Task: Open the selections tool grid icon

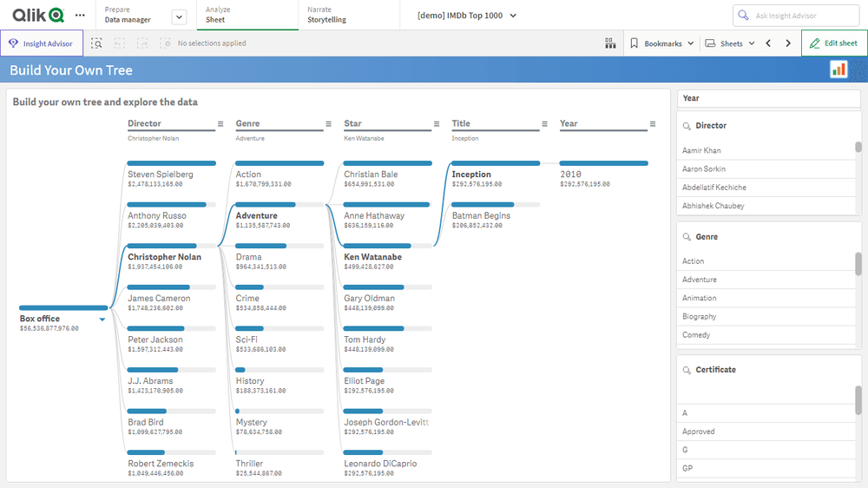Action: [610, 43]
